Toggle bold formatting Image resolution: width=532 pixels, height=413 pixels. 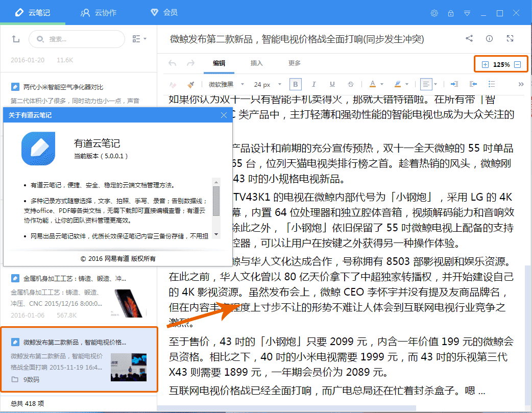[296, 84]
